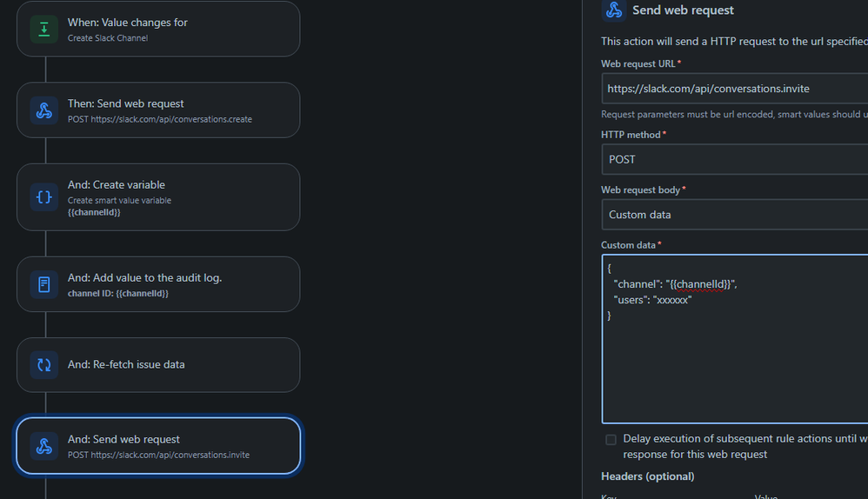Click the '{{channelId}}' variable name text
Image resolution: width=868 pixels, height=499 pixels.
[x=94, y=212]
